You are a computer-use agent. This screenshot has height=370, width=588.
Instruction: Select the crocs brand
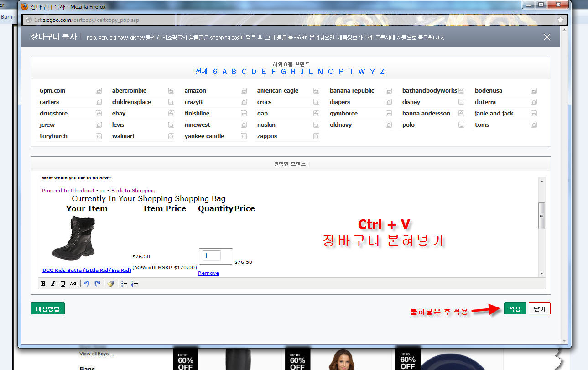[264, 102]
